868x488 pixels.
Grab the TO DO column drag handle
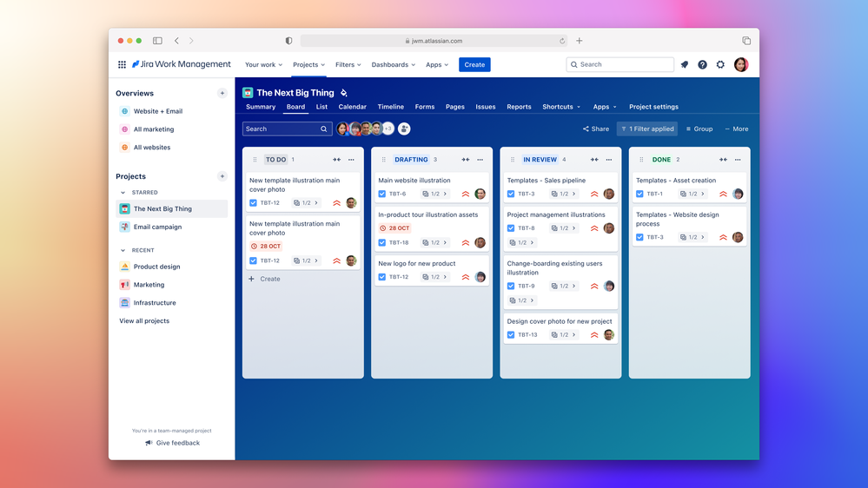[x=255, y=160]
